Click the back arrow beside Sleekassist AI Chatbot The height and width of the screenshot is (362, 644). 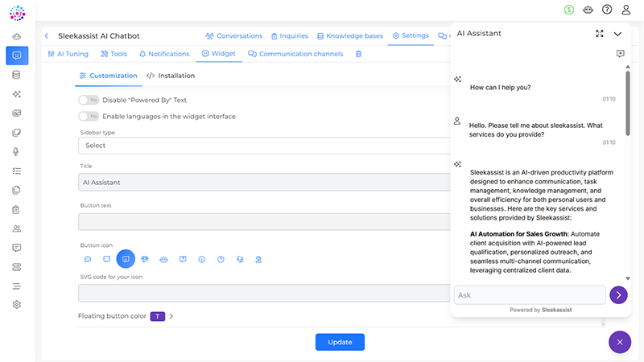point(47,36)
